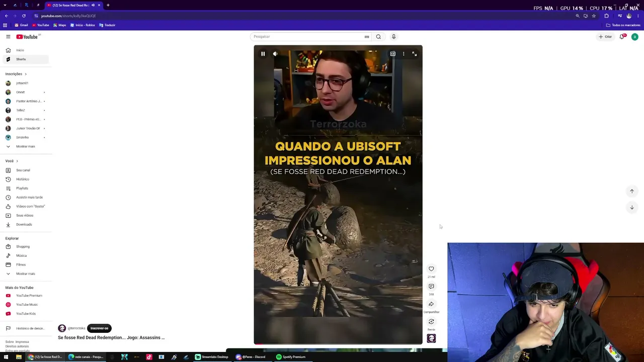Image resolution: width=644 pixels, height=362 pixels.
Task: Open Seu canal
Action: point(25,170)
